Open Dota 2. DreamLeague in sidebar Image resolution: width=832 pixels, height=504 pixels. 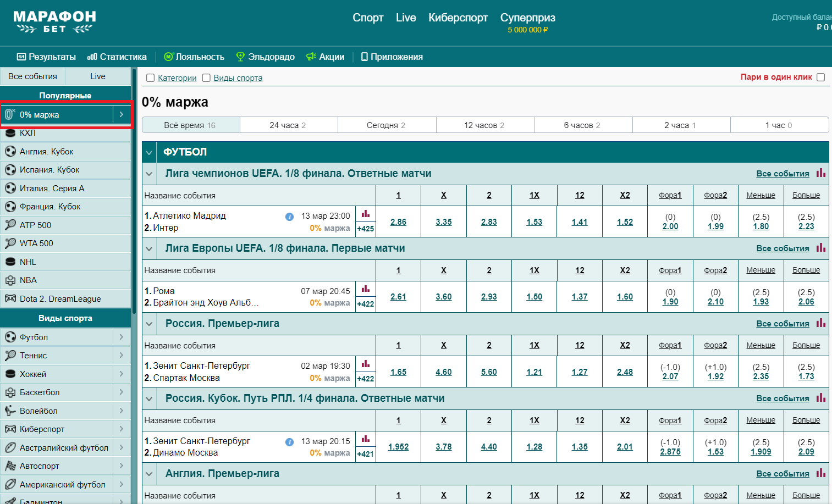[x=65, y=298]
